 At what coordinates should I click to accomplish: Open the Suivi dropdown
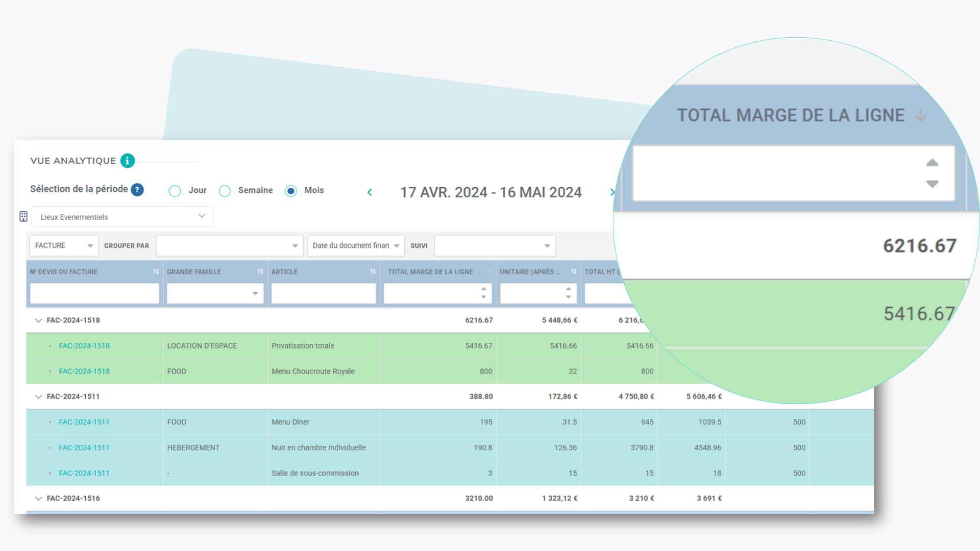point(495,245)
